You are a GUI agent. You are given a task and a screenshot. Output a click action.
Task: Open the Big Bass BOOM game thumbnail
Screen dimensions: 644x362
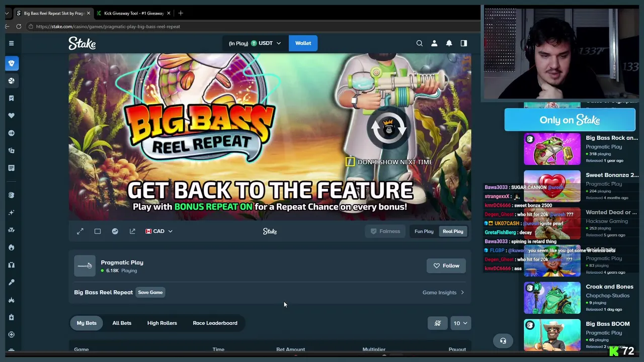tap(552, 335)
